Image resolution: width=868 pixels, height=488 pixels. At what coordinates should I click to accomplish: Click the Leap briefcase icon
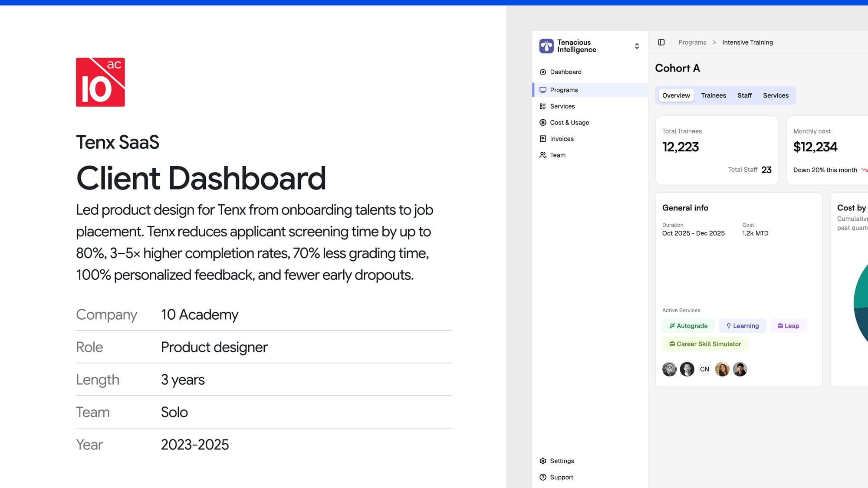(x=780, y=326)
